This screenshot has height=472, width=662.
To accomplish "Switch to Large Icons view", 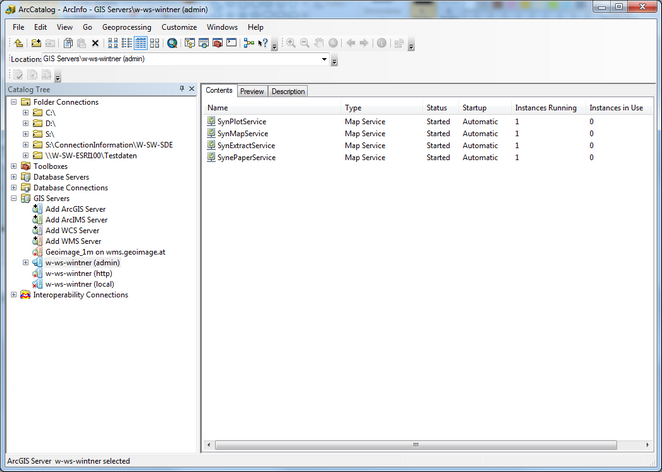I will [x=113, y=43].
